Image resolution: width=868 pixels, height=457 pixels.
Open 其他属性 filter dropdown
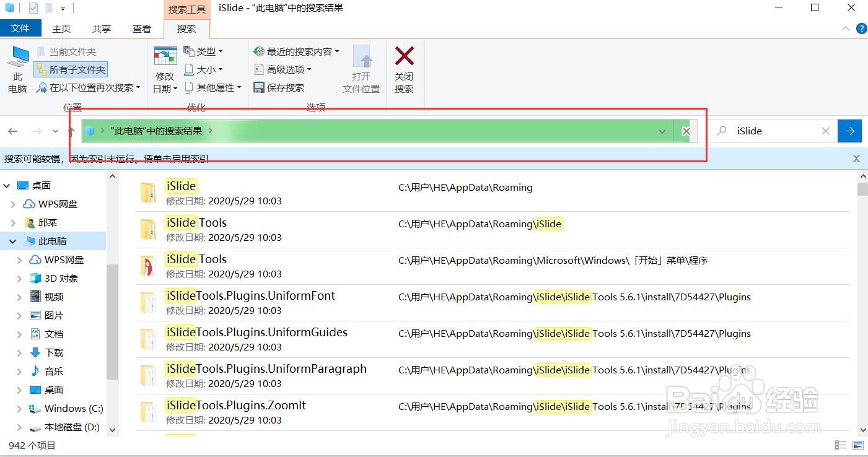(x=213, y=87)
